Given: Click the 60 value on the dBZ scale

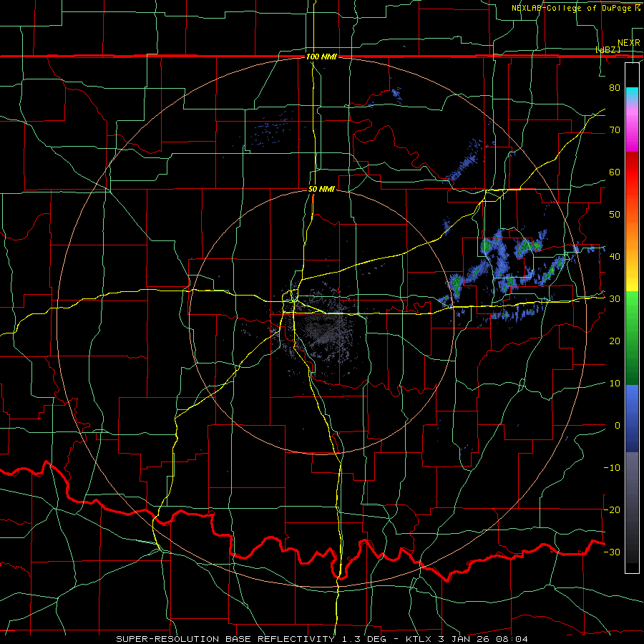Looking at the screenshot, I should coord(615,172).
